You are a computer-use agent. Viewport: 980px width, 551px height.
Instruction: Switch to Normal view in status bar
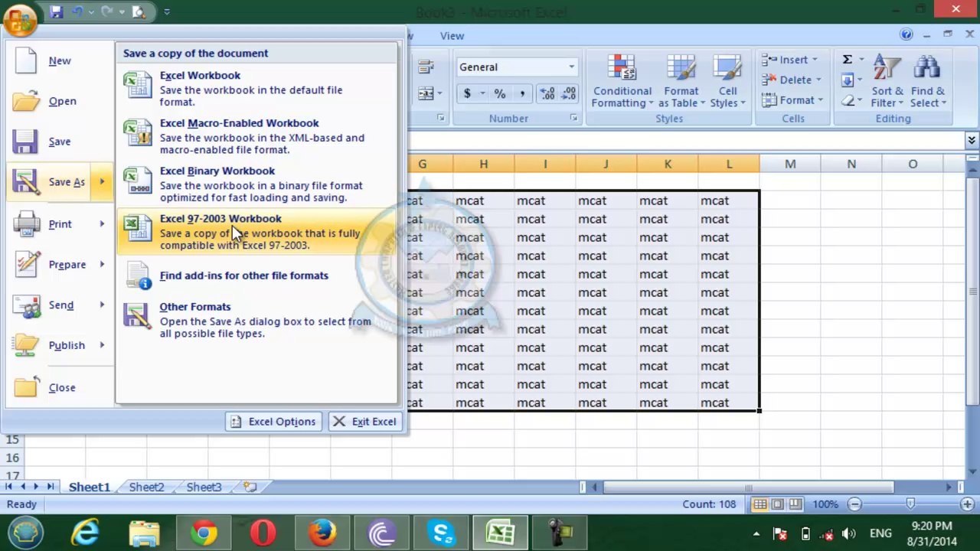759,504
